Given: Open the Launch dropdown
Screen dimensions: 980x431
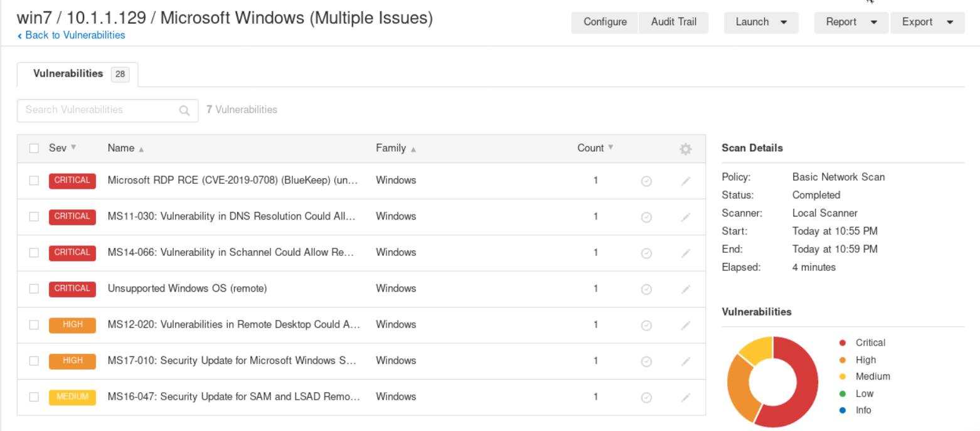Looking at the screenshot, I should click(x=761, y=22).
